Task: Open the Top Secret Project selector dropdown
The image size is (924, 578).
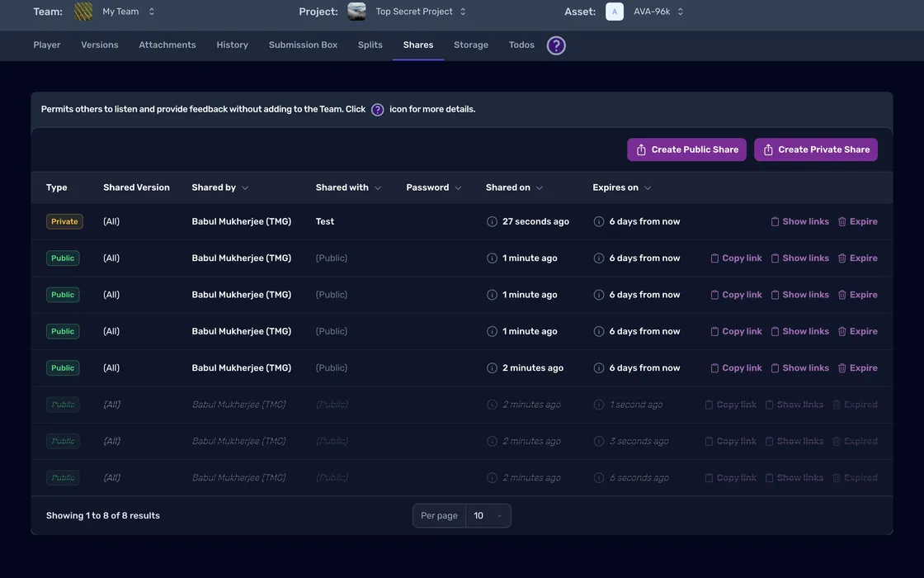Action: pyautogui.click(x=421, y=12)
